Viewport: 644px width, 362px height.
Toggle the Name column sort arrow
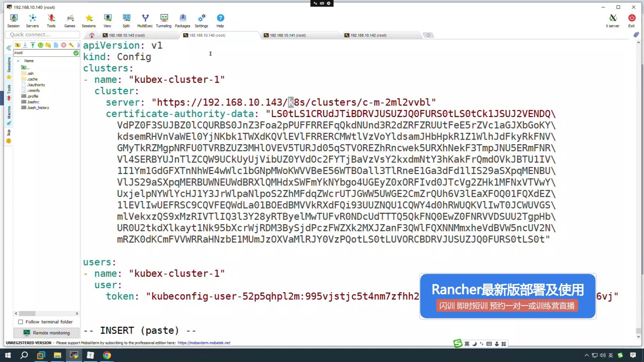coord(18,61)
